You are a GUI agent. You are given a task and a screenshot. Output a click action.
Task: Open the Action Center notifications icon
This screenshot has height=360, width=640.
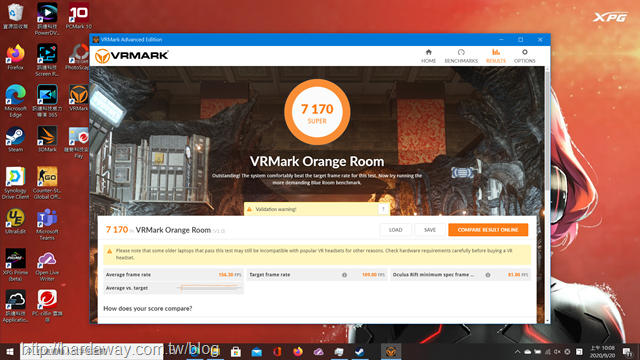[x=628, y=351]
